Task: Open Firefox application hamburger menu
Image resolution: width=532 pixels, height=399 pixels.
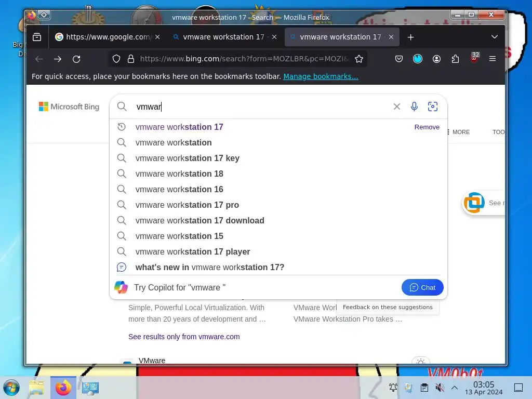Action: [493, 59]
